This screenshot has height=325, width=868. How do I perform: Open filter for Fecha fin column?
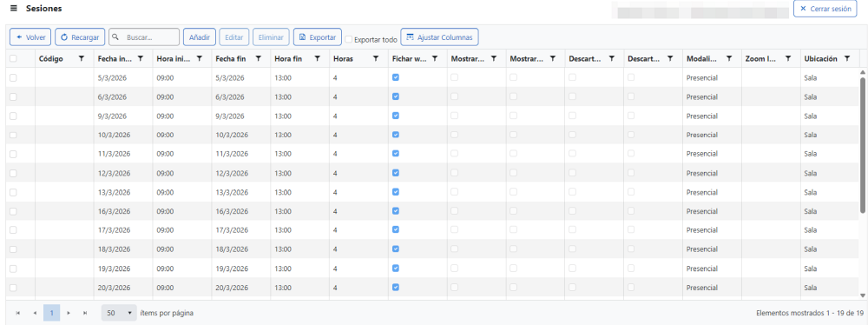pyautogui.click(x=259, y=58)
